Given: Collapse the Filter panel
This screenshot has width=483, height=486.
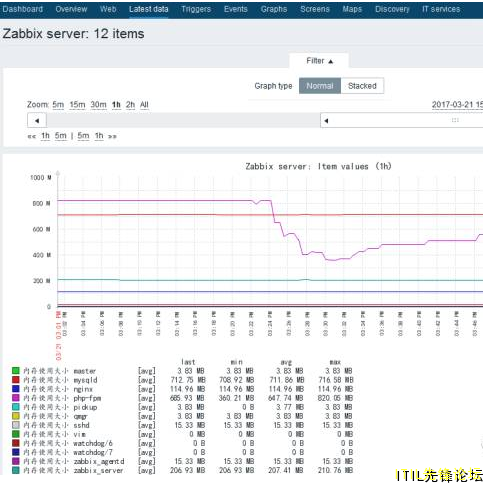Looking at the screenshot, I should tap(319, 61).
